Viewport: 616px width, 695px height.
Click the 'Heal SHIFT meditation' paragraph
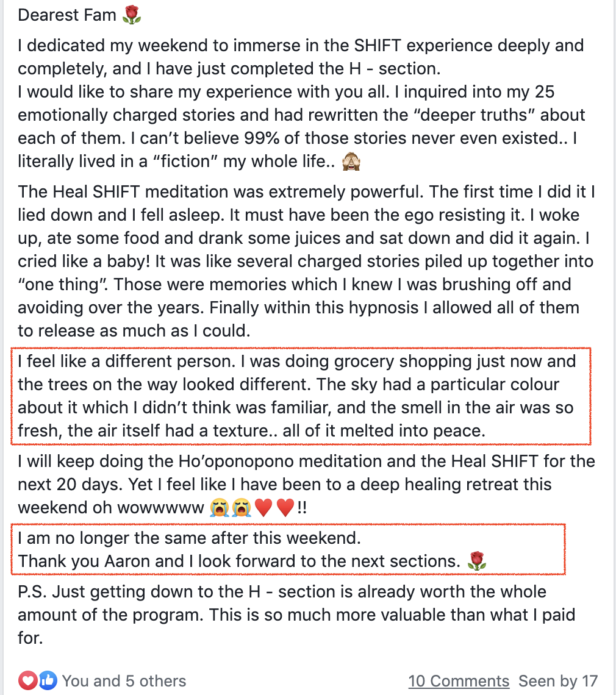coord(306,261)
